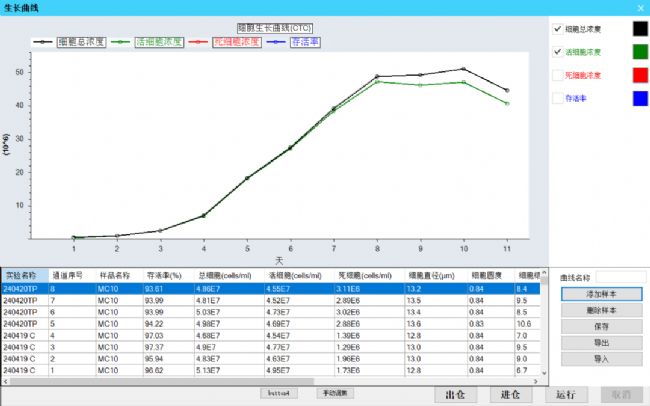The width and height of the screenshot is (650, 406).
Task: Click the blue color swatch
Action: coord(640,98)
